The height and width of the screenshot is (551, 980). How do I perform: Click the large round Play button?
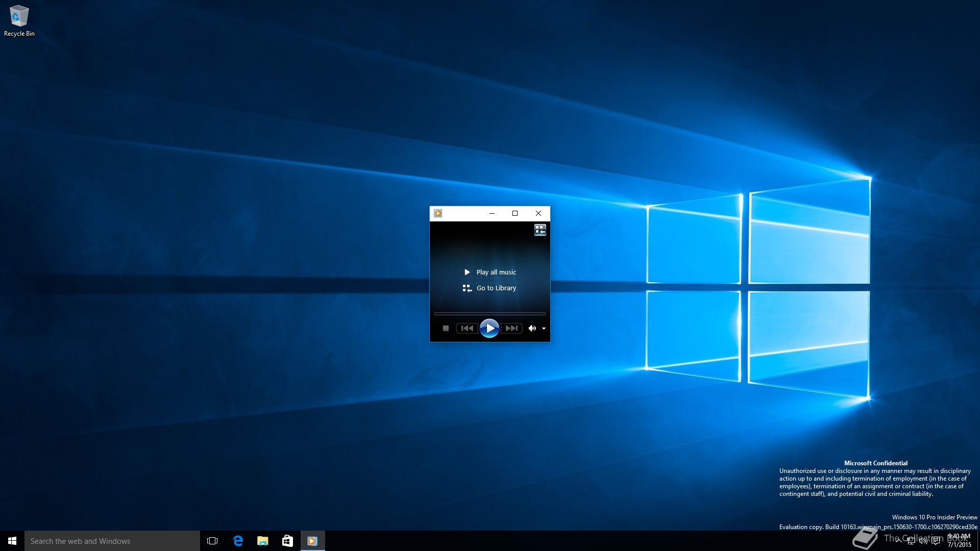[x=489, y=329]
